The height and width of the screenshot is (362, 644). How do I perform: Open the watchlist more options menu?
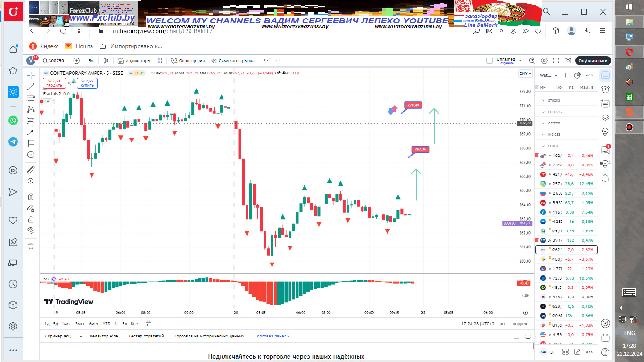589,75
